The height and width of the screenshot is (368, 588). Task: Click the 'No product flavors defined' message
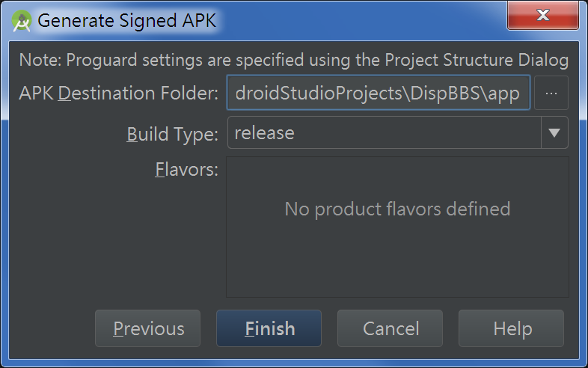[x=397, y=209]
